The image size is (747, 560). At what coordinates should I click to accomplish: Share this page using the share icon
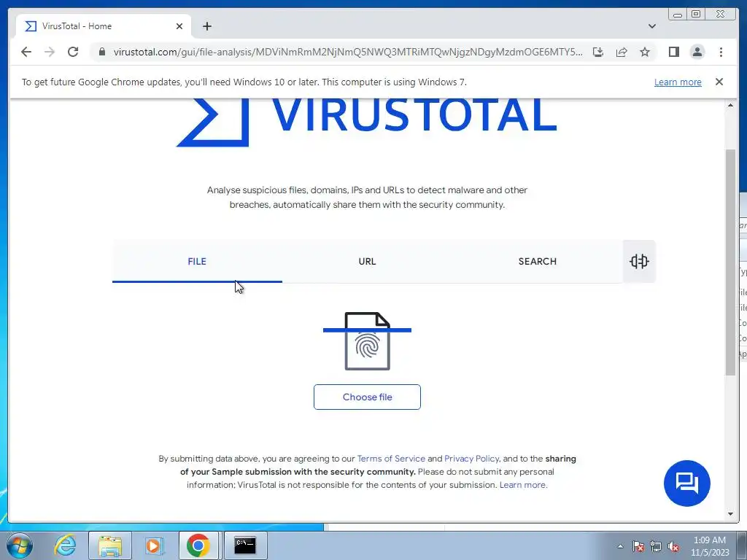pyautogui.click(x=622, y=52)
